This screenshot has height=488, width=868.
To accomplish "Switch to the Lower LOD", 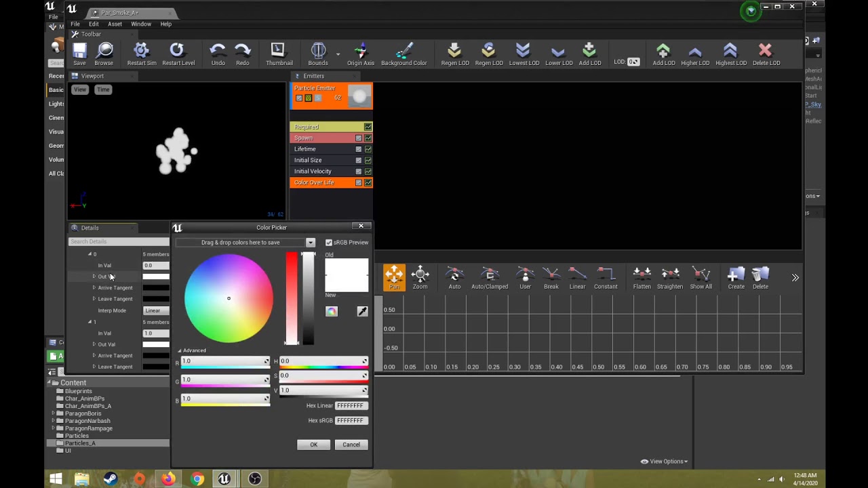I will tap(558, 54).
